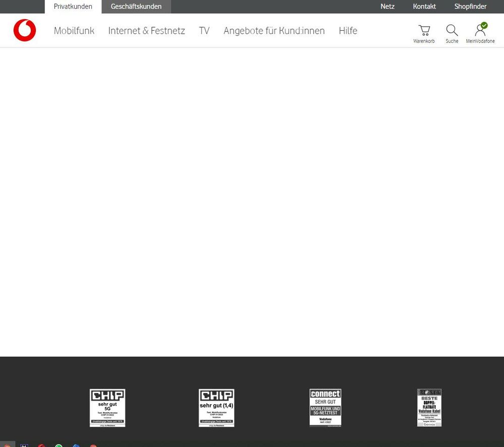The height and width of the screenshot is (447, 504).
Task: Open the green WhatsApp icon in the footer
Action: (59, 445)
